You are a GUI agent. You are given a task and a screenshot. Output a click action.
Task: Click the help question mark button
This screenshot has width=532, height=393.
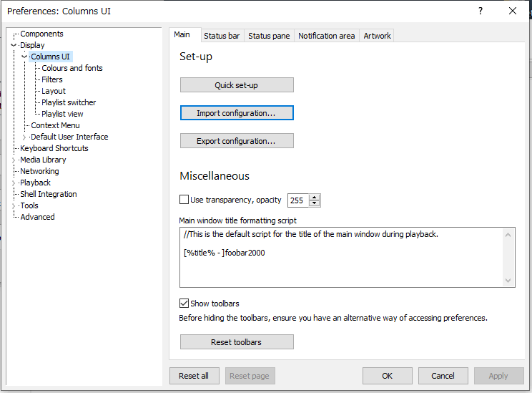481,11
